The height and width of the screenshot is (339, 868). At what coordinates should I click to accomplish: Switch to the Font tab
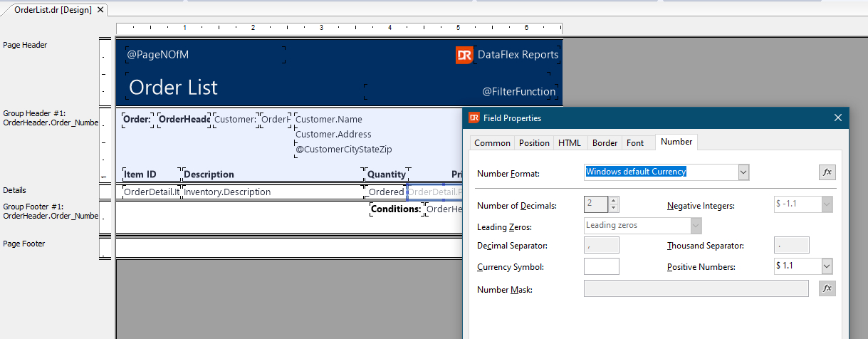click(x=635, y=143)
